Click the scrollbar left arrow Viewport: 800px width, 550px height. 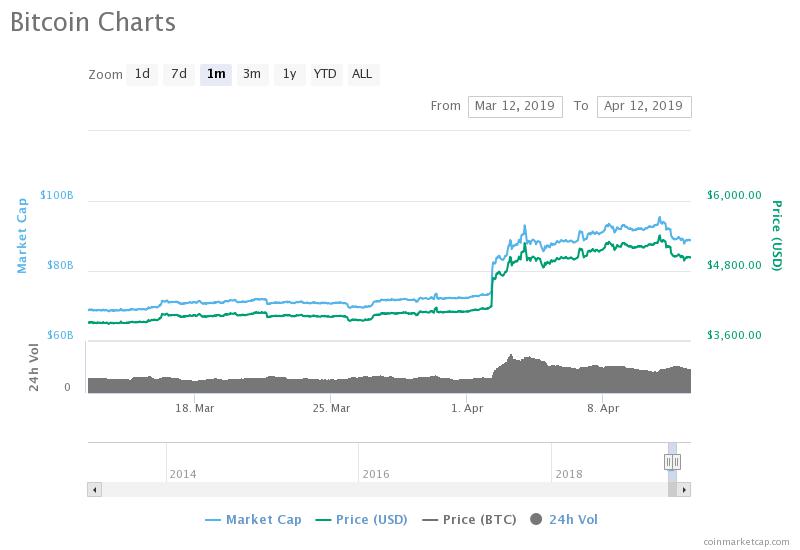point(95,490)
